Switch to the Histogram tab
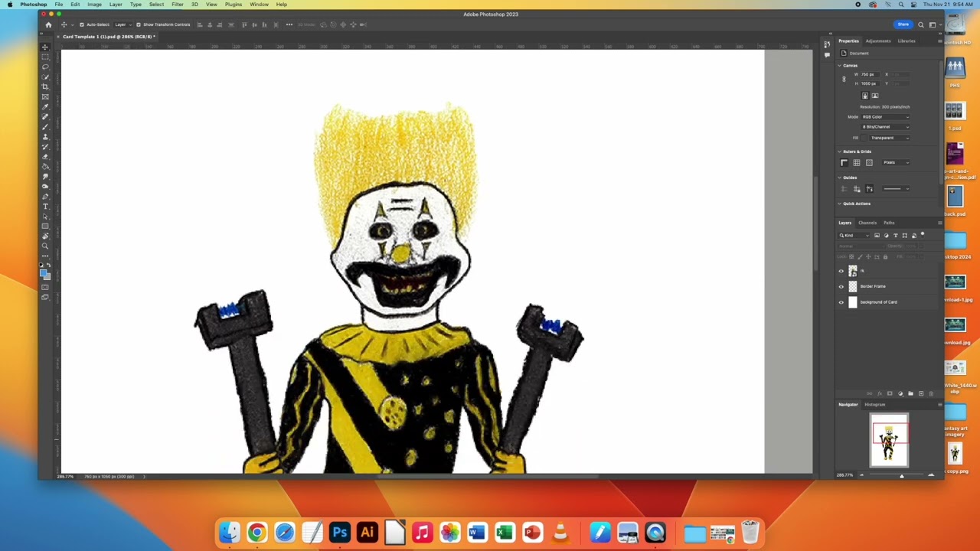 pos(875,404)
